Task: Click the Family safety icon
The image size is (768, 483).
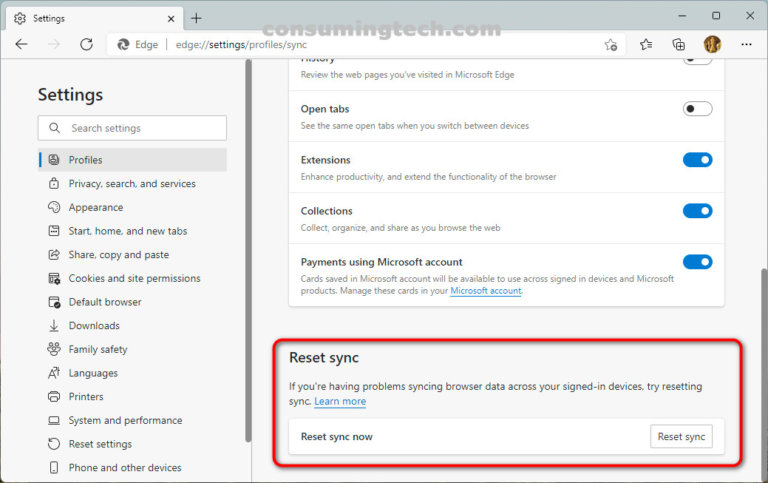Action: pyautogui.click(x=54, y=349)
